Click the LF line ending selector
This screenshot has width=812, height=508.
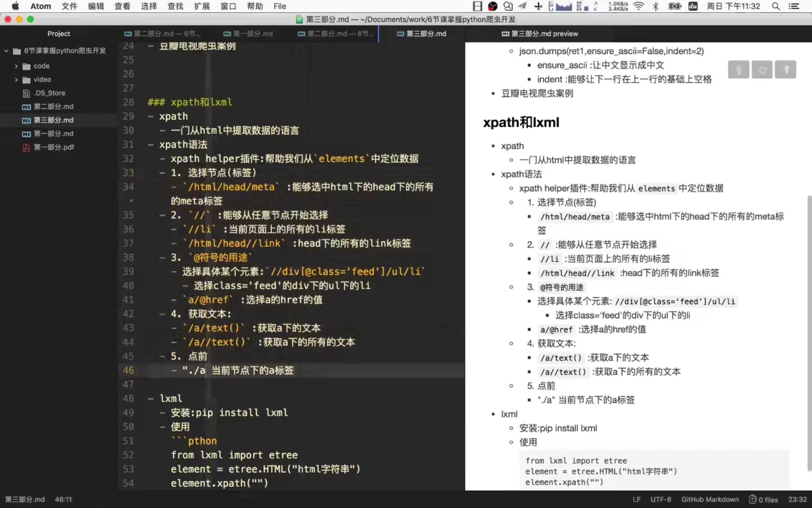pyautogui.click(x=636, y=500)
